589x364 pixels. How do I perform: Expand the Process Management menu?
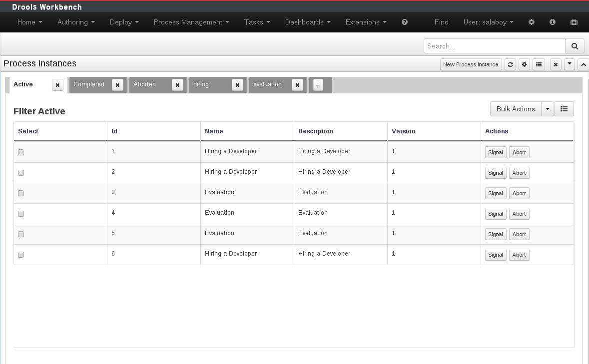pos(191,22)
